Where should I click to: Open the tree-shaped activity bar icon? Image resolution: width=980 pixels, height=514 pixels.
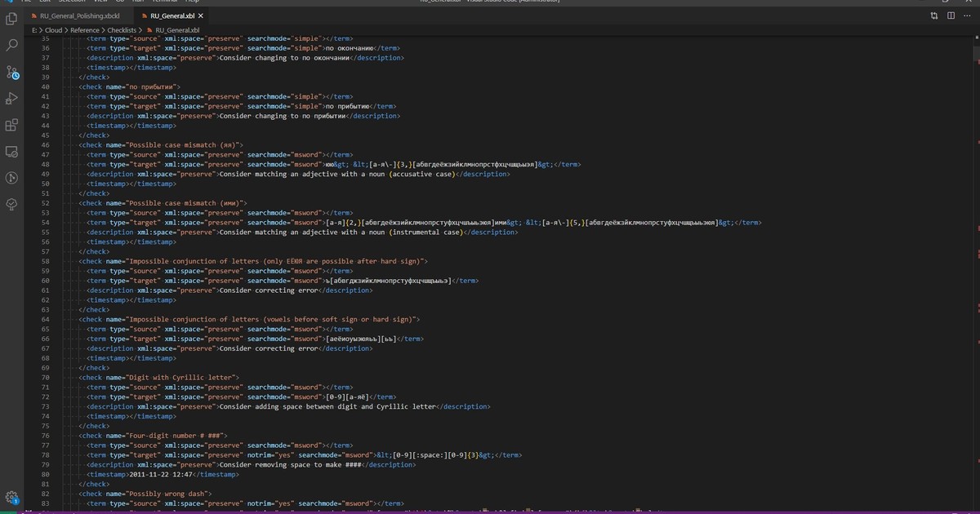pos(12,204)
